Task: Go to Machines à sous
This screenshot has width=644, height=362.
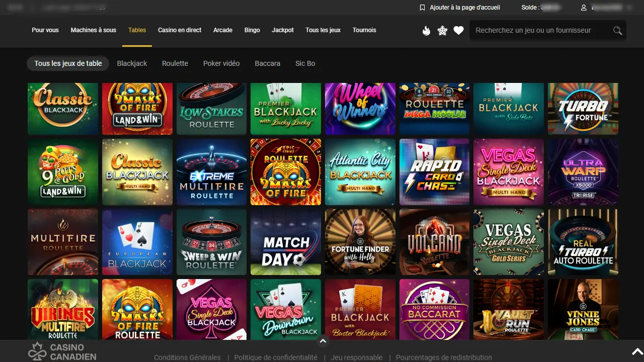Action: point(94,30)
